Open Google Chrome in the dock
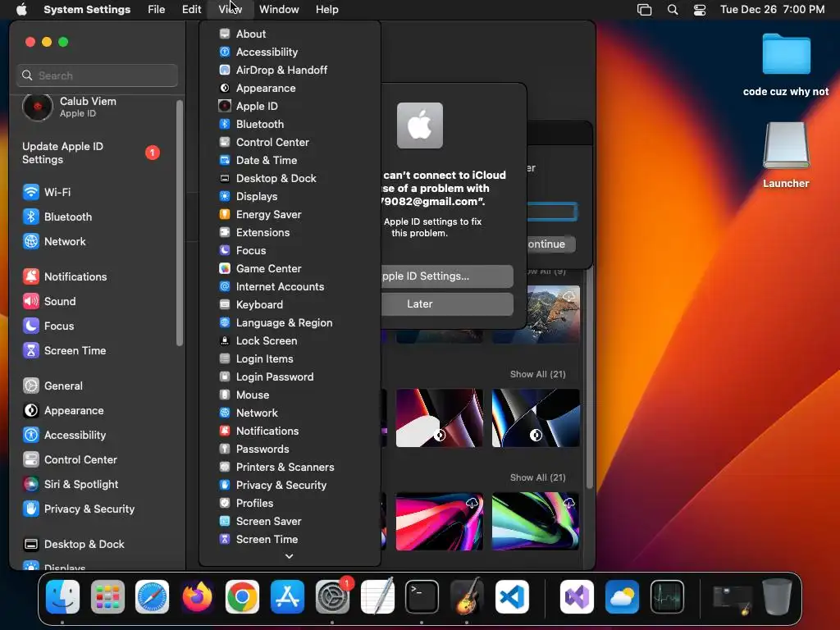 coord(242,596)
